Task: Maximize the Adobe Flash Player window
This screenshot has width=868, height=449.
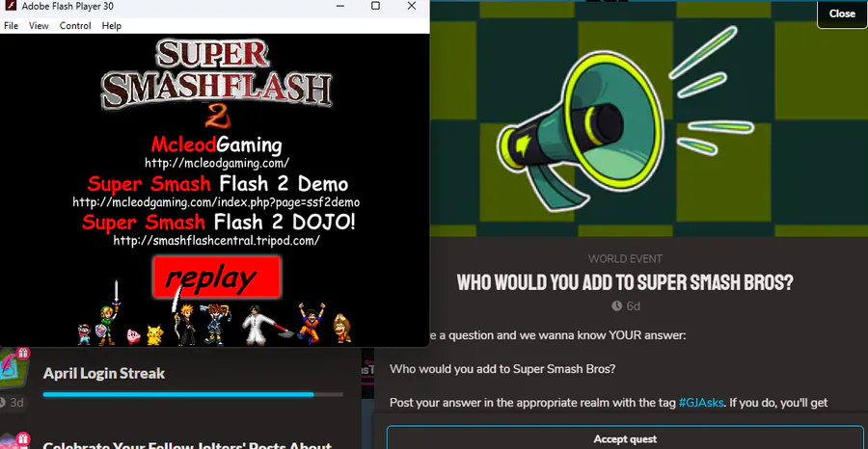Action: tap(375, 6)
